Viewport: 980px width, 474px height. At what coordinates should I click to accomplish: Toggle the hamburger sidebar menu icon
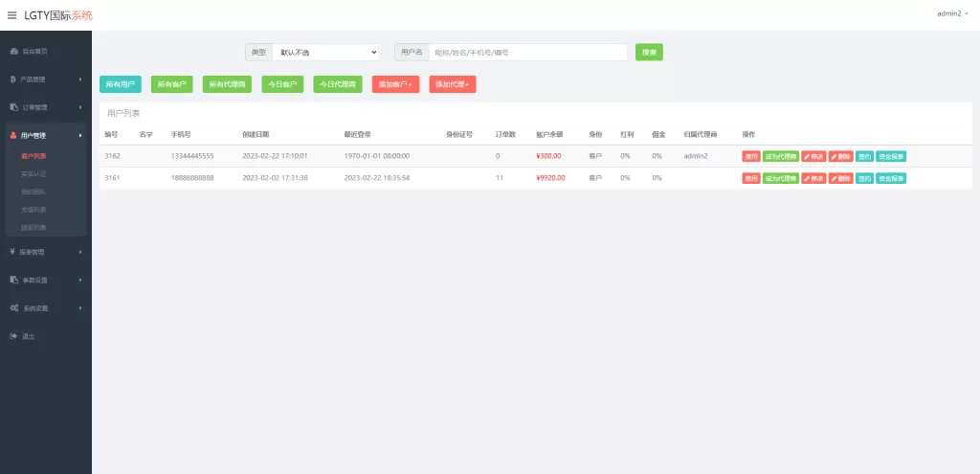pyautogui.click(x=11, y=15)
